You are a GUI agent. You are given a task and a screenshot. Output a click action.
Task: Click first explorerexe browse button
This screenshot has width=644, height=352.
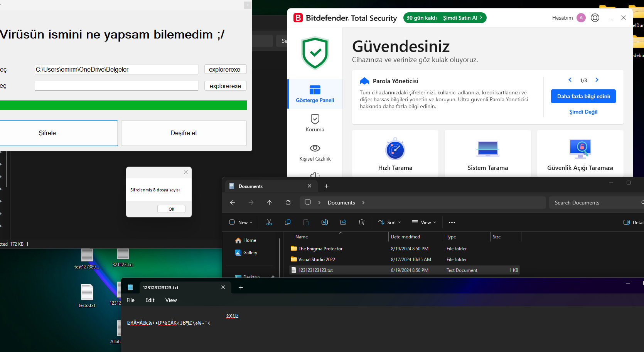(225, 69)
